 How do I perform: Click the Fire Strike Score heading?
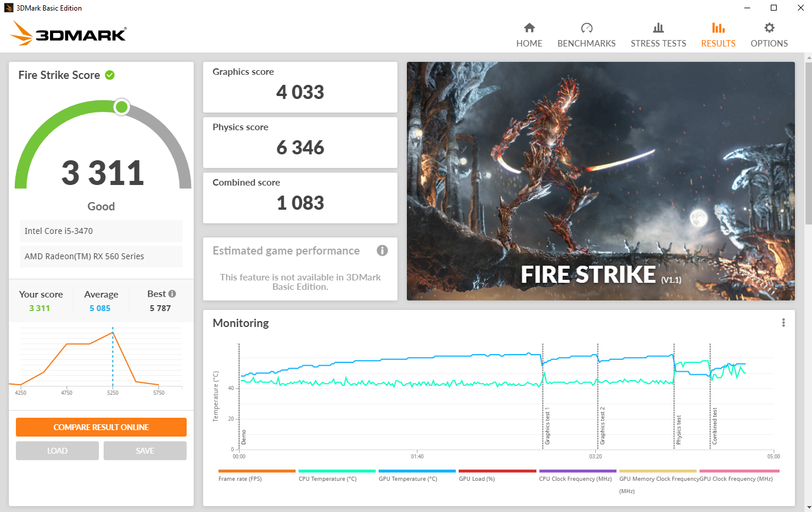59,75
